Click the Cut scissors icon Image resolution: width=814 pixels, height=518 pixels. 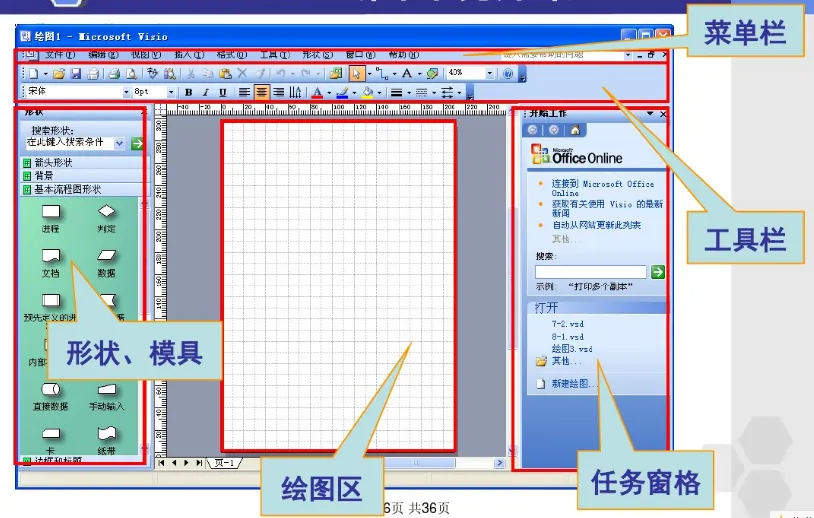point(191,74)
